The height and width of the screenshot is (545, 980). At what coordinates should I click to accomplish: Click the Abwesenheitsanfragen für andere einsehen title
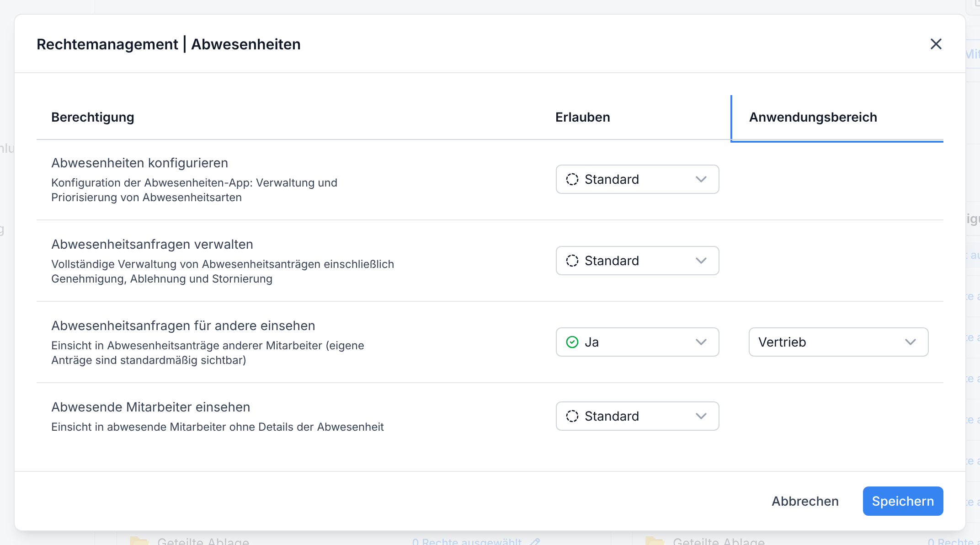(x=183, y=326)
